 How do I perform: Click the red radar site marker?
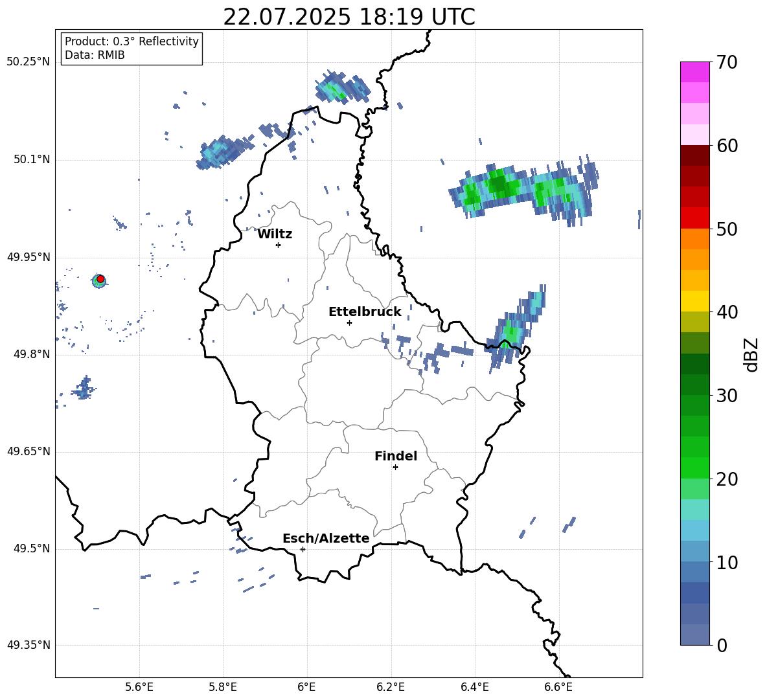[100, 279]
